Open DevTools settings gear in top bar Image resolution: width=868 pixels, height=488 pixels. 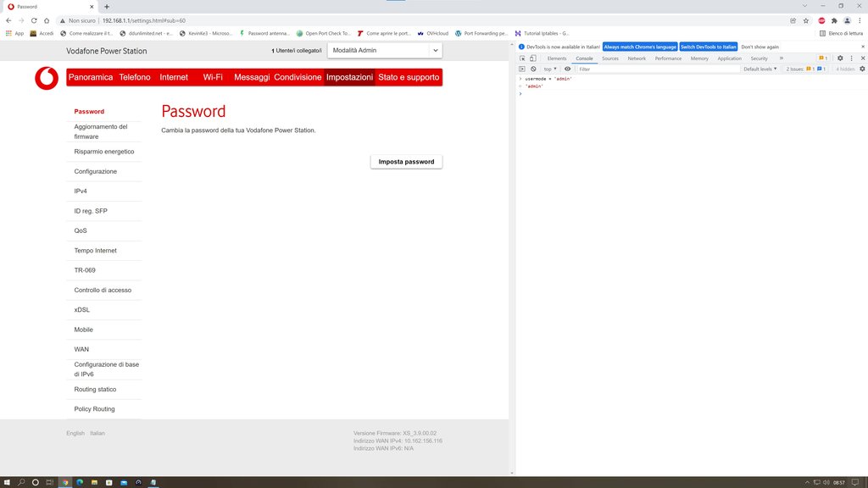pos(840,58)
